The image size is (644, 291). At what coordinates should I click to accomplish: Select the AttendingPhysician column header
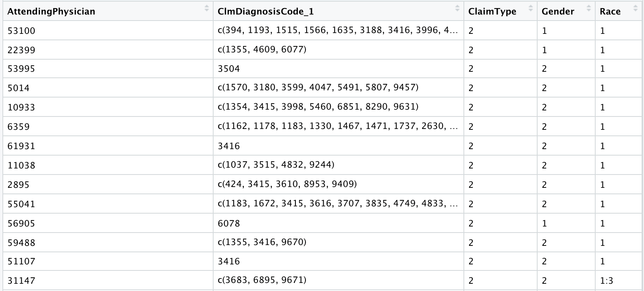click(x=108, y=11)
